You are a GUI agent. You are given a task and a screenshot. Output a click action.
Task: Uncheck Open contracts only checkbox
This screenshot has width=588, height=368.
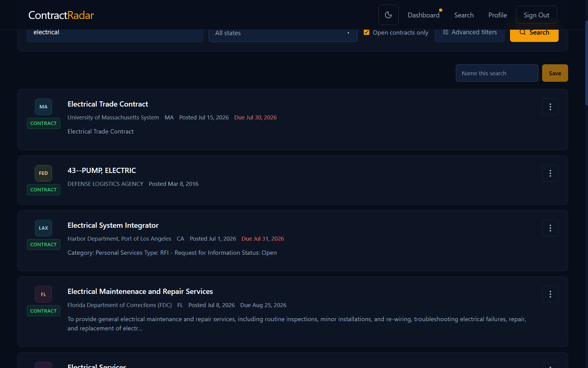click(x=367, y=32)
